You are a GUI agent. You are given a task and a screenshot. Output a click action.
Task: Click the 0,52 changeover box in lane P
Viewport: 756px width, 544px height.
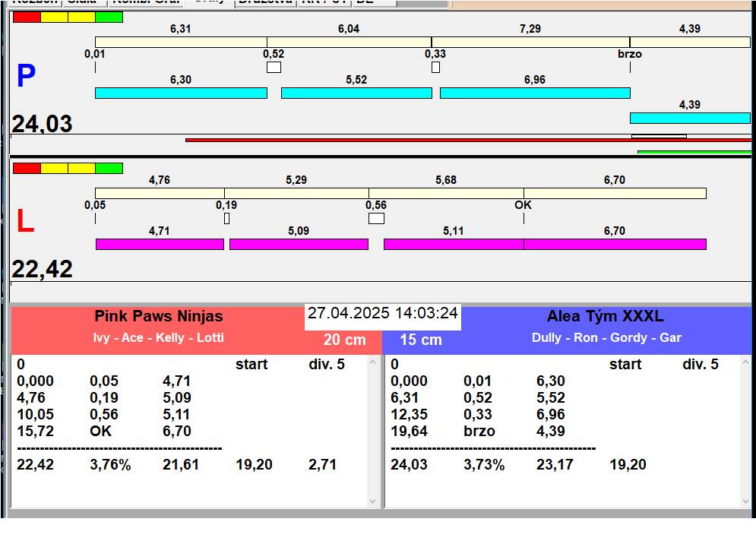pos(274,68)
